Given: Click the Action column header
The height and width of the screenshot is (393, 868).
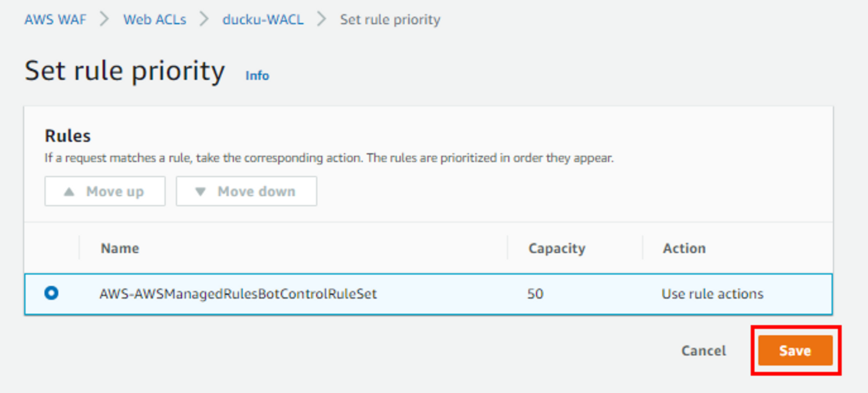Looking at the screenshot, I should [684, 248].
